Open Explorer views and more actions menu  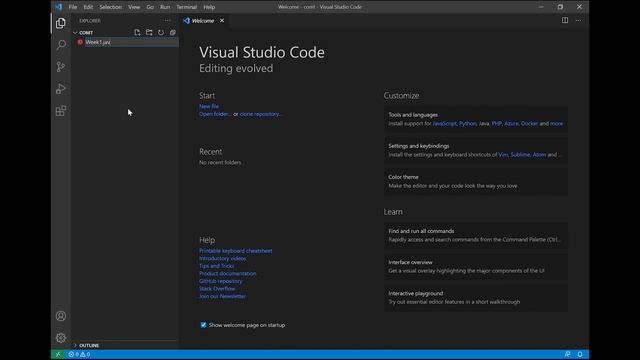(167, 20)
